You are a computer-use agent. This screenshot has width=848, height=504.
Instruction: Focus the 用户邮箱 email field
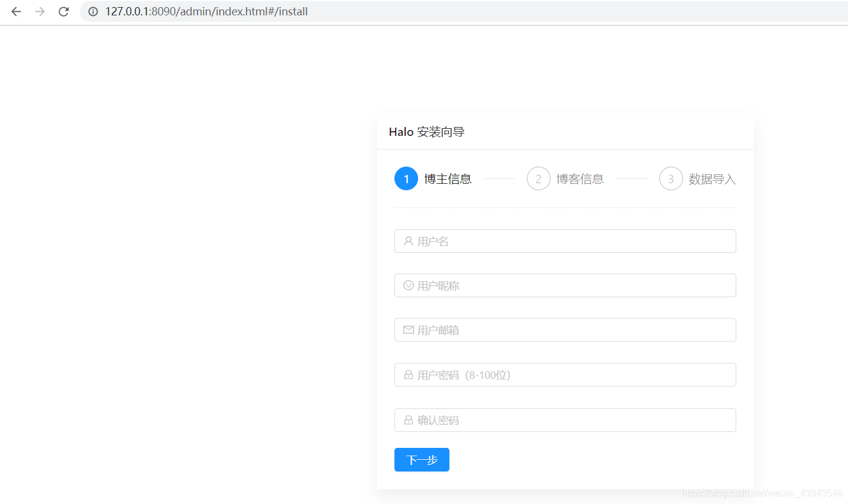coord(565,330)
